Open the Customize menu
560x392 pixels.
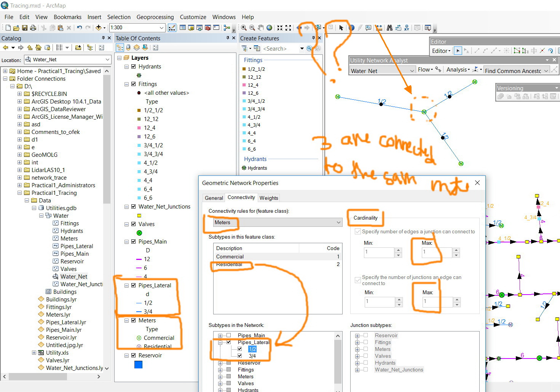(193, 17)
